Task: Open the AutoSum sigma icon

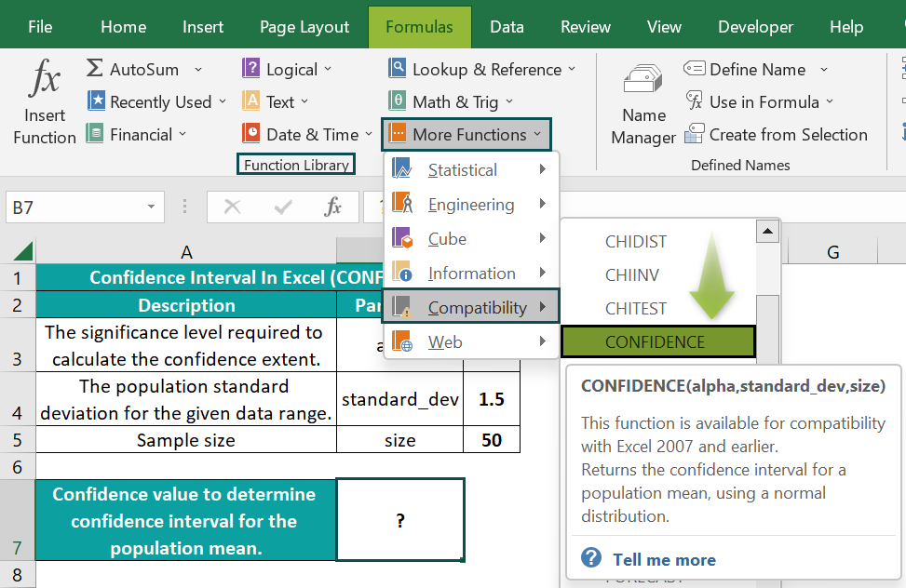Action: point(95,68)
